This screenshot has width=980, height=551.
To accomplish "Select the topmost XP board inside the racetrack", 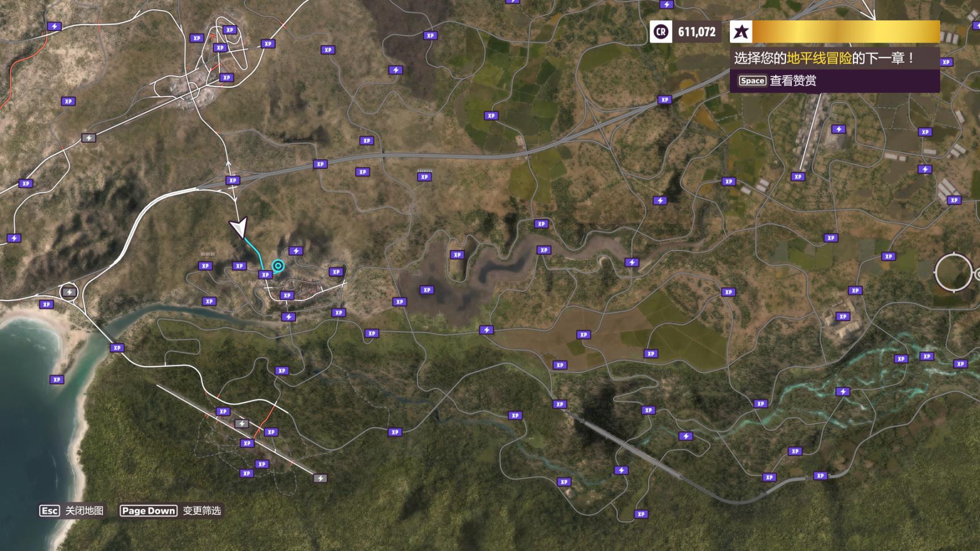I will 229,30.
